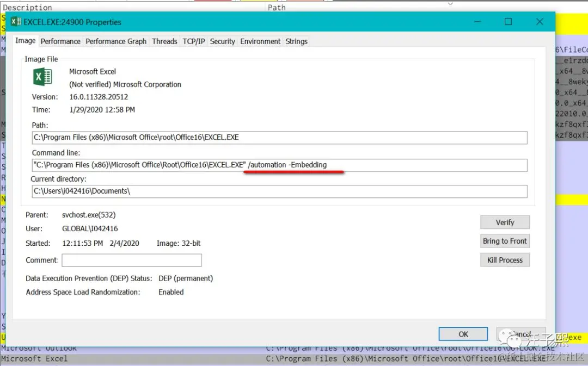This screenshot has width=588, height=366.
Task: Click the Path column header in the background window
Action: pyautogui.click(x=277, y=8)
